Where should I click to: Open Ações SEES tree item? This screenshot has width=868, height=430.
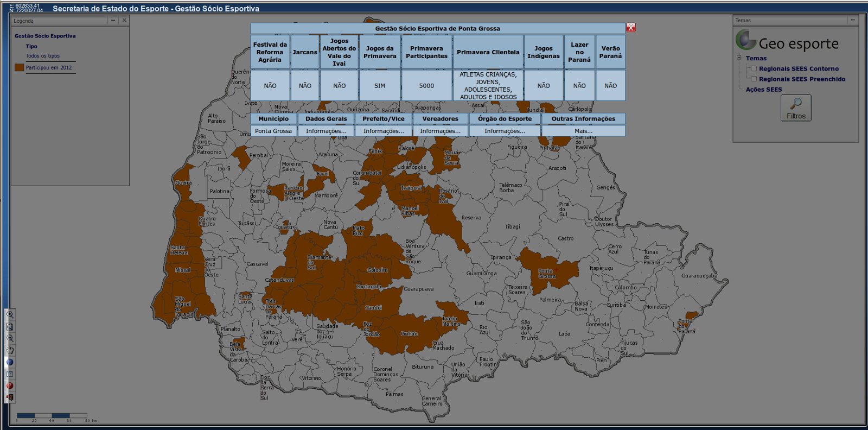763,90
